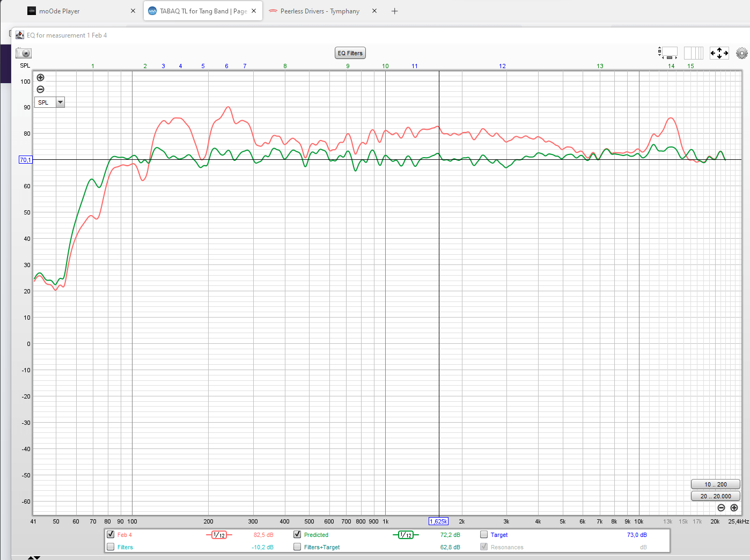Screen dimensions: 750x560
Task: Set the frequency range with the 20 .. 20.000 button
Action: [x=716, y=496]
